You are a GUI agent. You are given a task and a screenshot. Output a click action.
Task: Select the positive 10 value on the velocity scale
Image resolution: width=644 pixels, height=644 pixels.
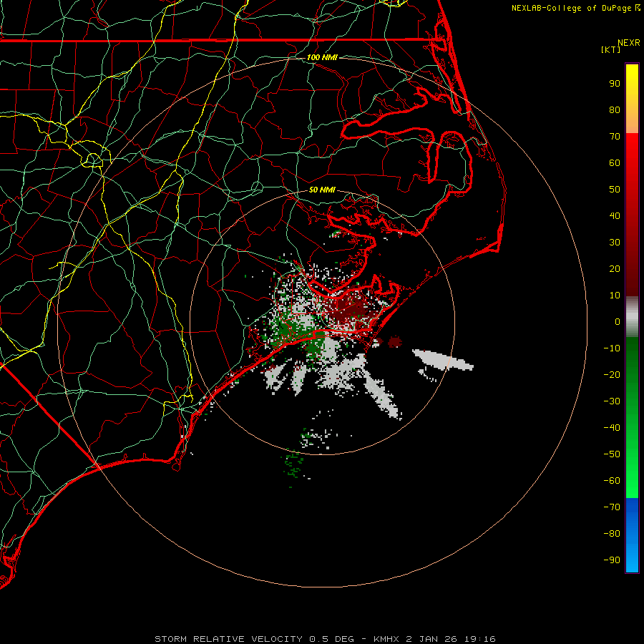(x=615, y=296)
